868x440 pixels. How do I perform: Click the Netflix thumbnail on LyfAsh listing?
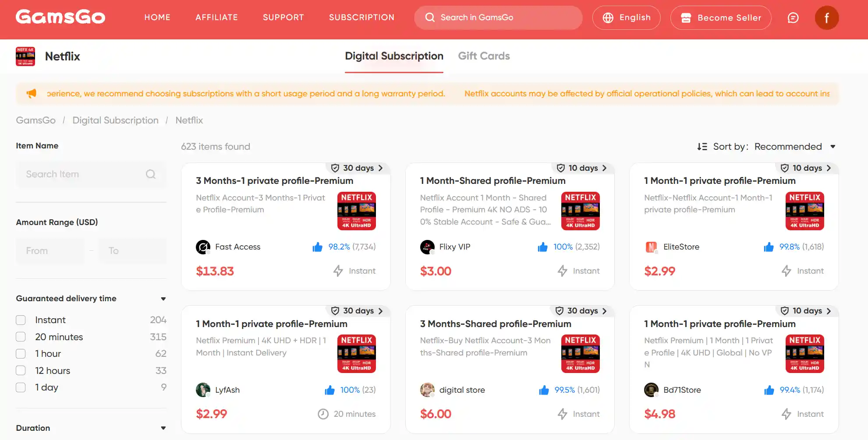[356, 354]
